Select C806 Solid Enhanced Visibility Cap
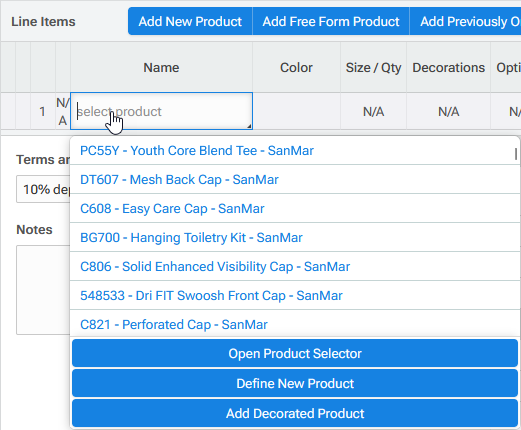The image size is (521, 430). click(x=295, y=266)
